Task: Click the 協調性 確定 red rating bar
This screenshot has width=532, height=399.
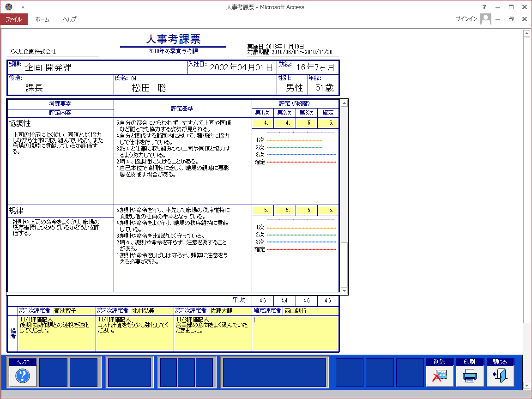Action: (302, 162)
